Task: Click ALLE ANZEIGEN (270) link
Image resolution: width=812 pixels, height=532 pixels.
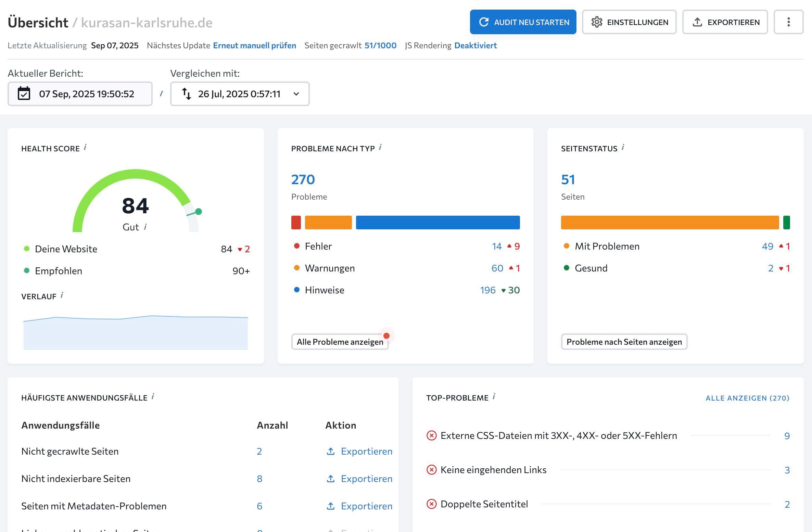Action: (747, 397)
